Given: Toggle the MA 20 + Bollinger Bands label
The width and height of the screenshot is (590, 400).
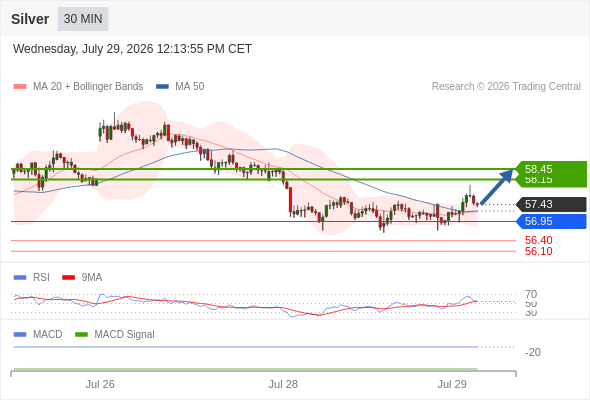Looking at the screenshot, I should (x=88, y=87).
